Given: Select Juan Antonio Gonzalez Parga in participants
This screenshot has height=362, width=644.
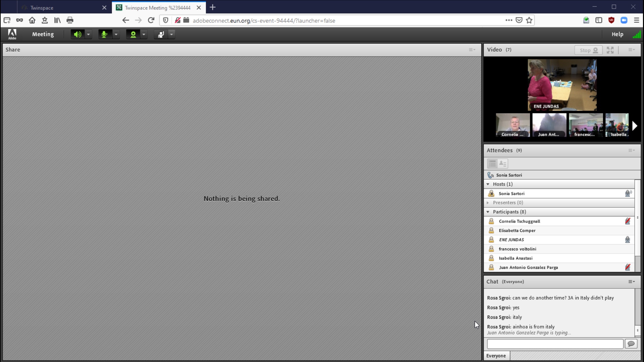Looking at the screenshot, I should click(x=559, y=267).
